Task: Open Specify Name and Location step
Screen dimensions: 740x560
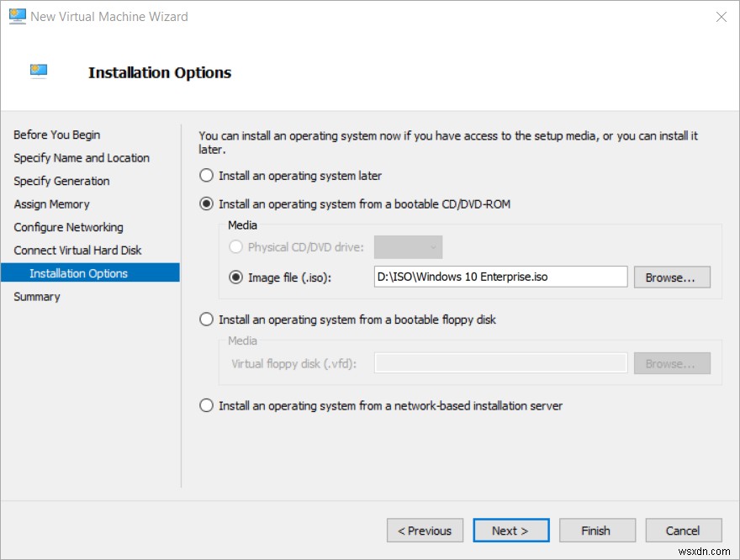Action: (81, 158)
